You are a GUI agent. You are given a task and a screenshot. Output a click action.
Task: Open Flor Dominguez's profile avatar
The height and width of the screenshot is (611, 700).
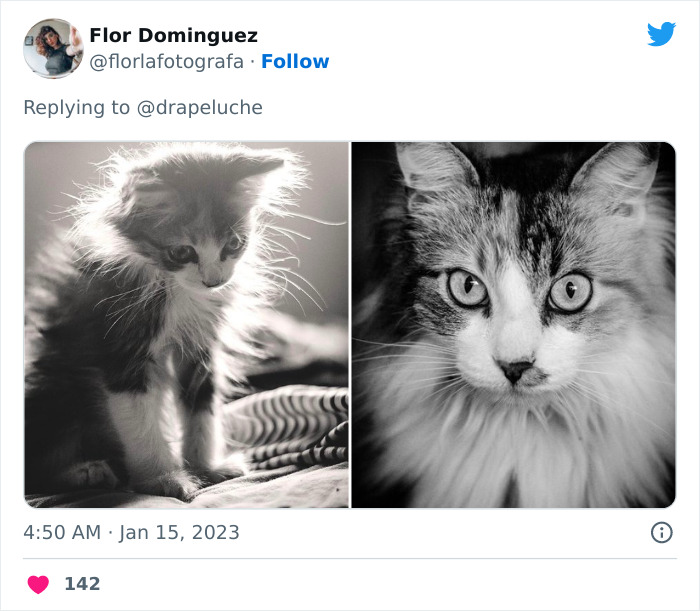coord(52,48)
